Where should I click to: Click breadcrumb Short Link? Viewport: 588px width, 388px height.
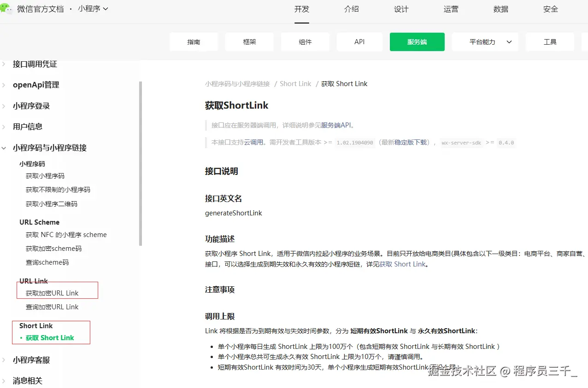coord(295,84)
